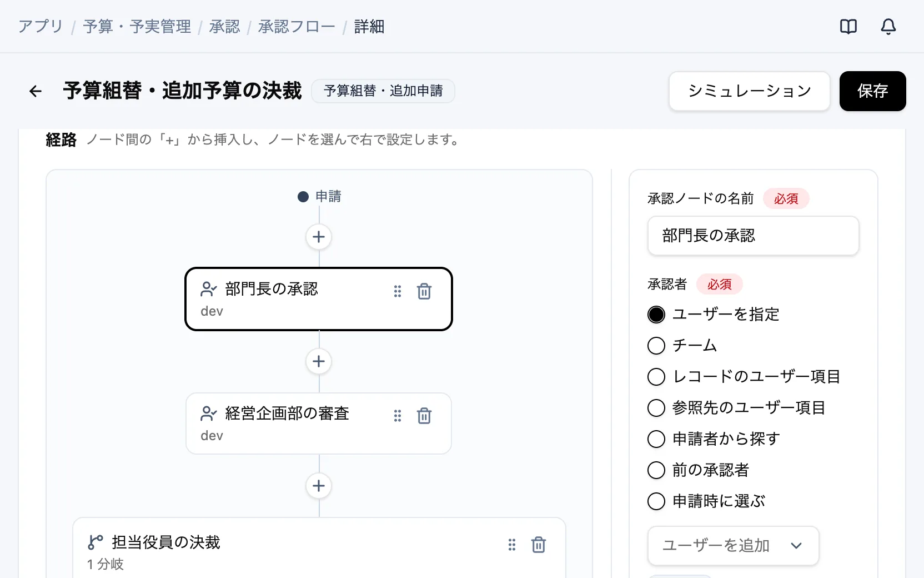
Task: Click the 1 分岐 label
Action: (106, 565)
